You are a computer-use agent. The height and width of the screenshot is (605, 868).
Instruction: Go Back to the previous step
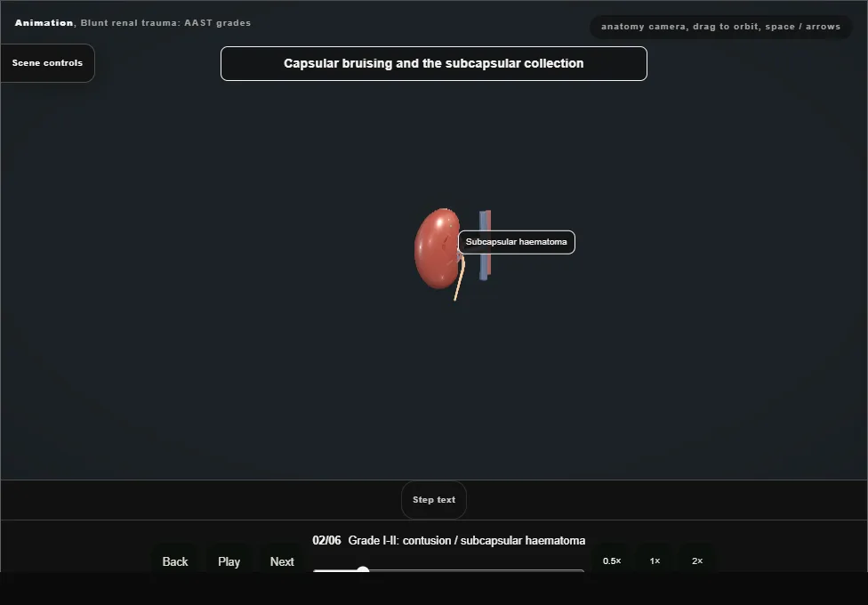pos(175,561)
